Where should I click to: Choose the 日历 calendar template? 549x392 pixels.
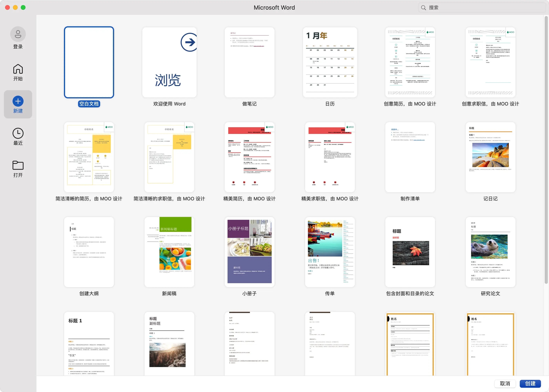click(330, 62)
